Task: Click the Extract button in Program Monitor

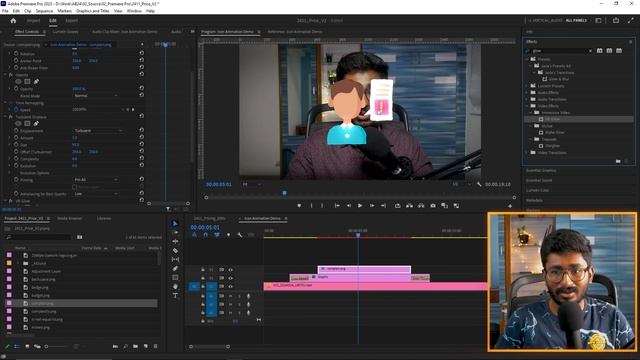Action: pos(421,206)
